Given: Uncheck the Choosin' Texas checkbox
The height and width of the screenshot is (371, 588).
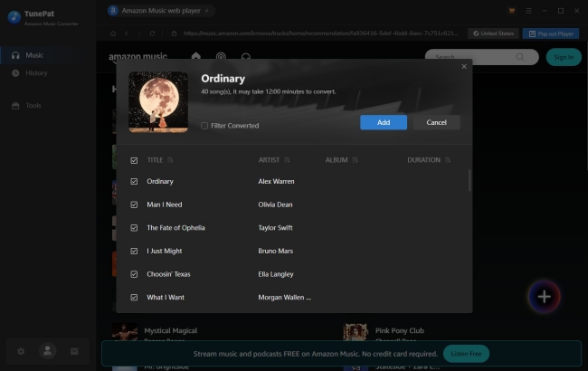Looking at the screenshot, I should (x=134, y=274).
